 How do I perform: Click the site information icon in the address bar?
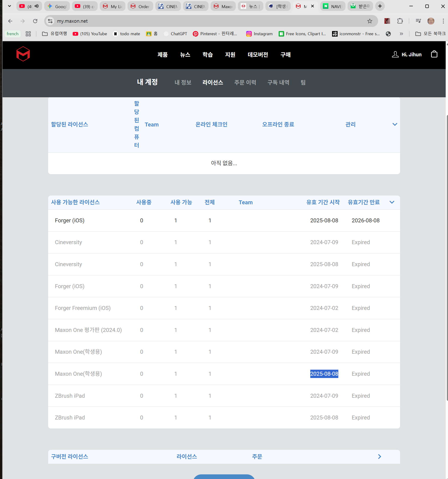(50, 21)
